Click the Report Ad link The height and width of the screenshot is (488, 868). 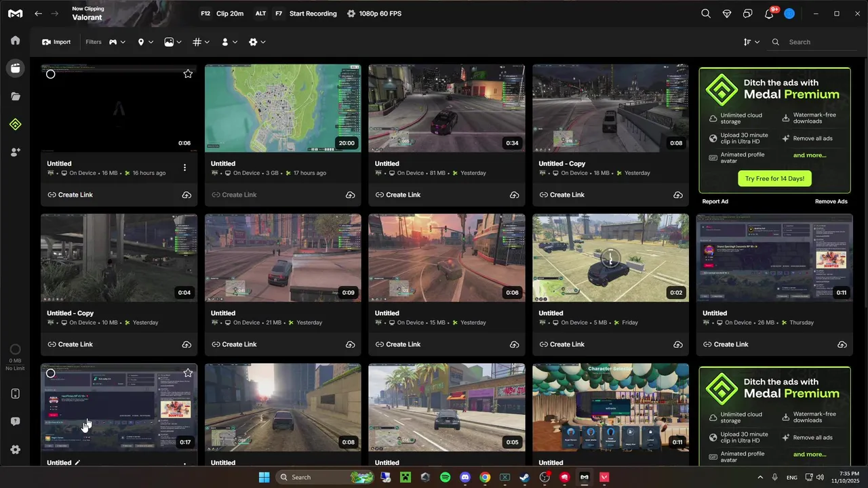point(715,201)
